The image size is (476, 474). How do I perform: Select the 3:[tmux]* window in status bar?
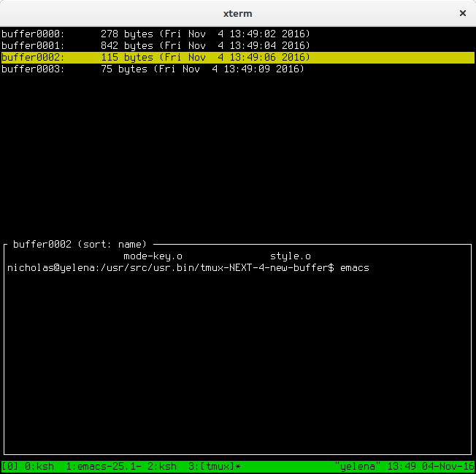215,467
